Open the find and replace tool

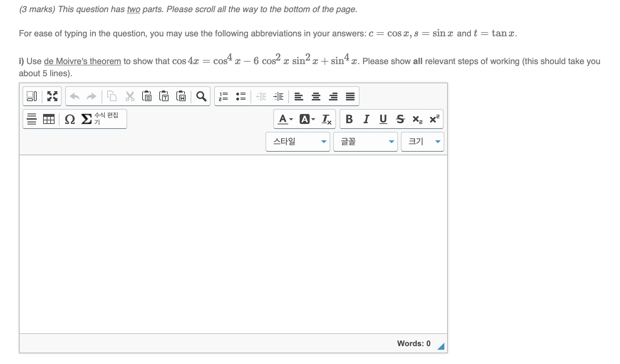coord(201,96)
